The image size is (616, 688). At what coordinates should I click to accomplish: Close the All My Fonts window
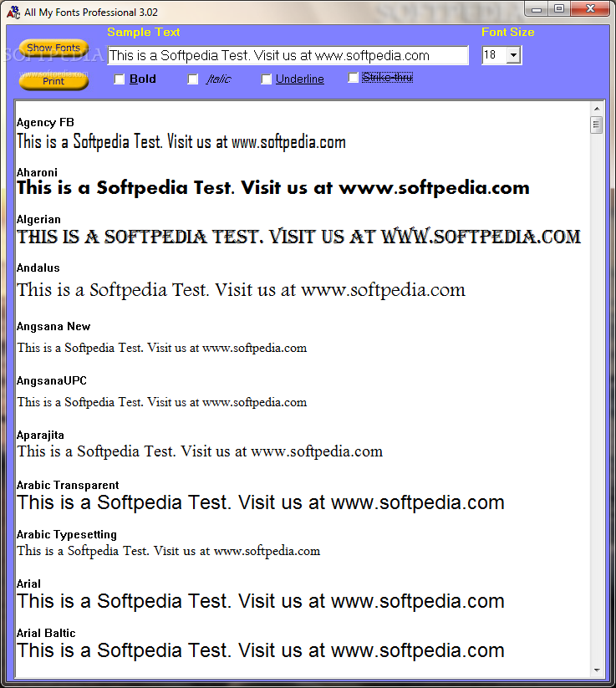coord(591,8)
